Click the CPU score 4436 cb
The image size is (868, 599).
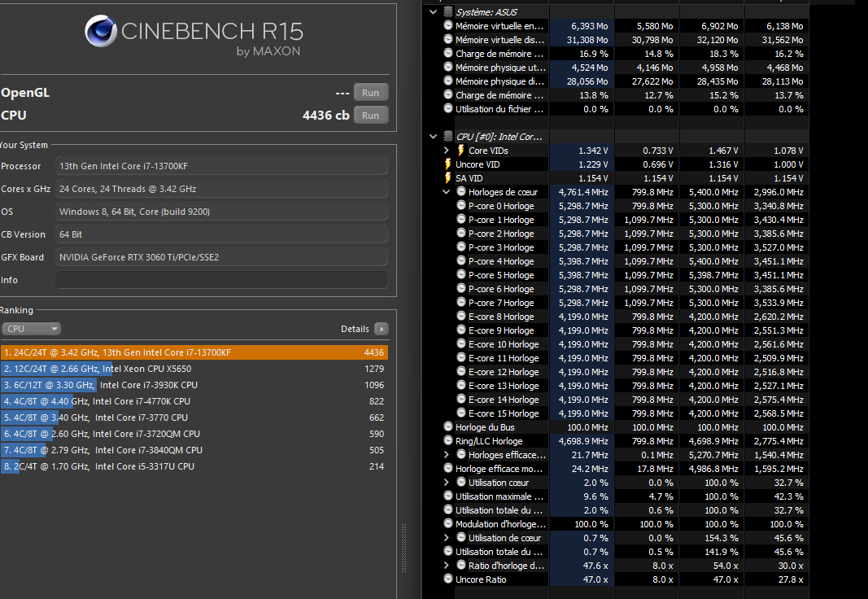[326, 115]
